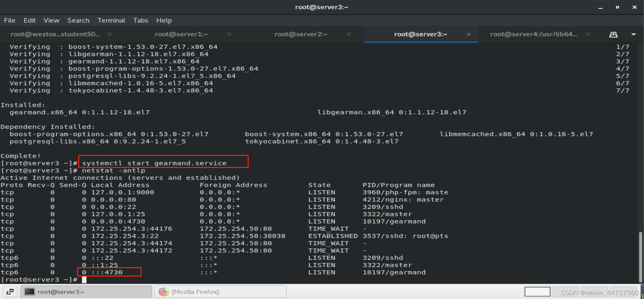
Task: Open the View menu
Action: [51, 20]
